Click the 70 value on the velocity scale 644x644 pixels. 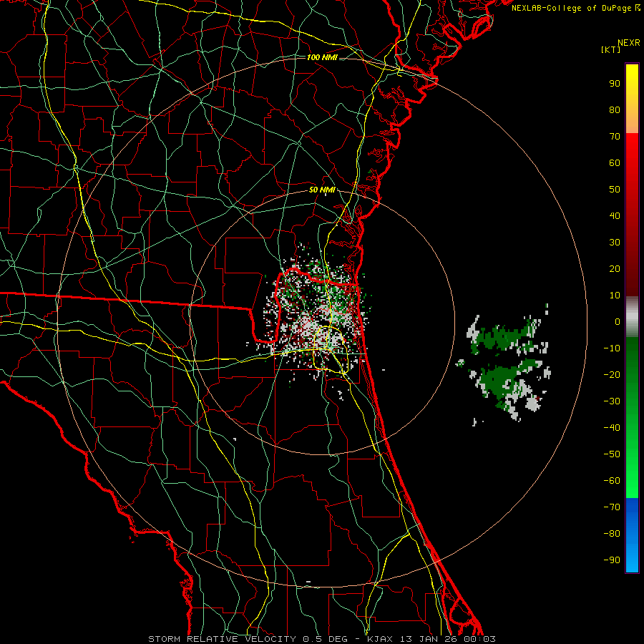615,137
